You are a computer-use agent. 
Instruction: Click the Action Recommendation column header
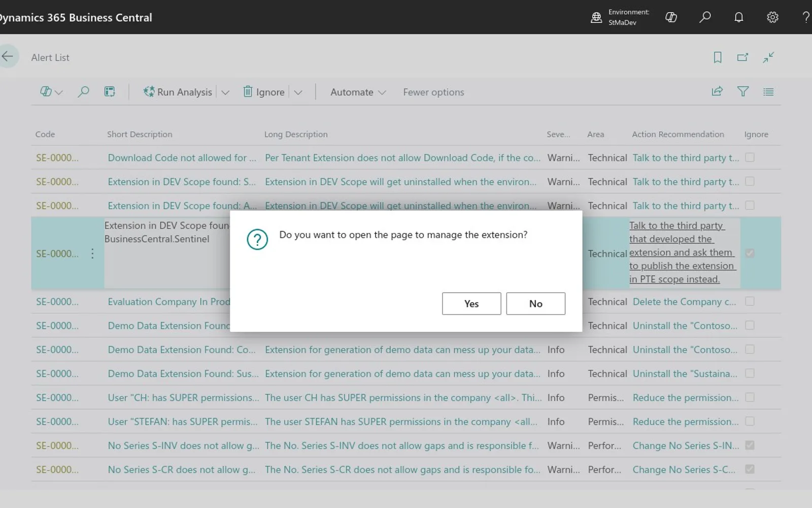[x=678, y=134]
